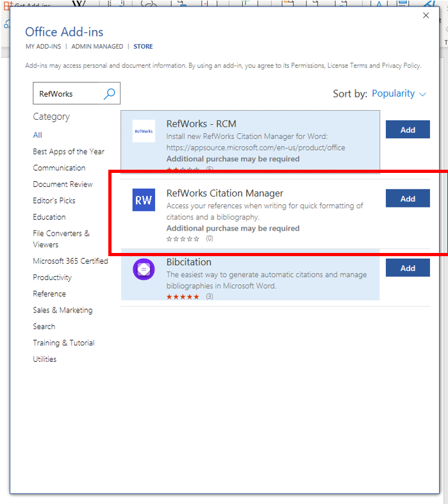Screen dimensions: 448x504
Task: Click the RefWorks search input field
Action: tap(67, 94)
